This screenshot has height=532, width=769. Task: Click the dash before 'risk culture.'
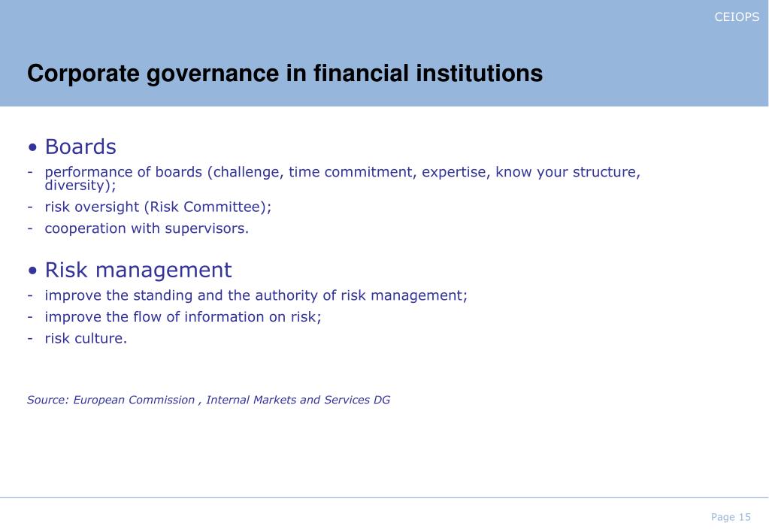30,339
